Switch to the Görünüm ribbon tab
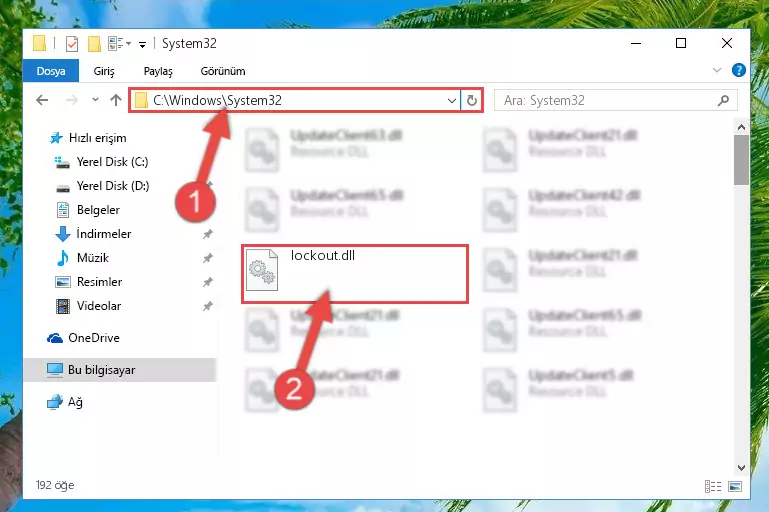 coord(223,71)
